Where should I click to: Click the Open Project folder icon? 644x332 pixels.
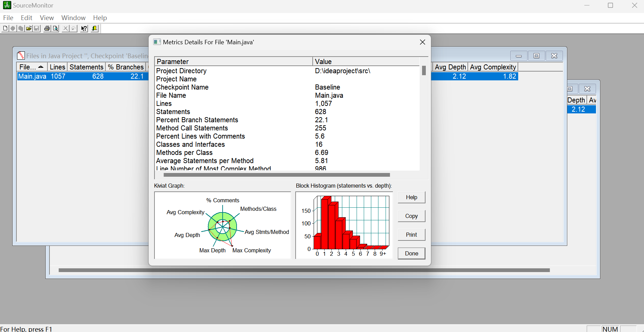[x=29, y=29]
